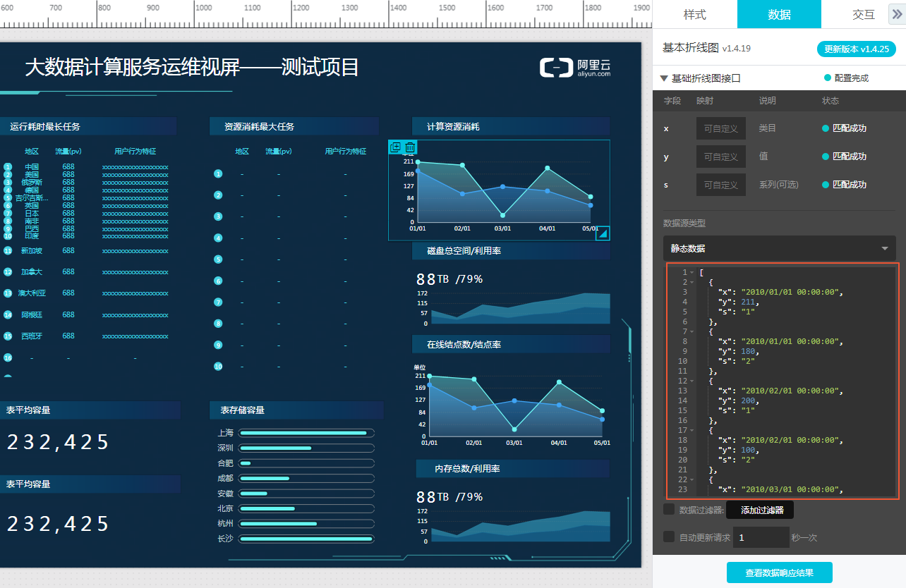Select the 计算资源消耗 title widget

point(511,127)
